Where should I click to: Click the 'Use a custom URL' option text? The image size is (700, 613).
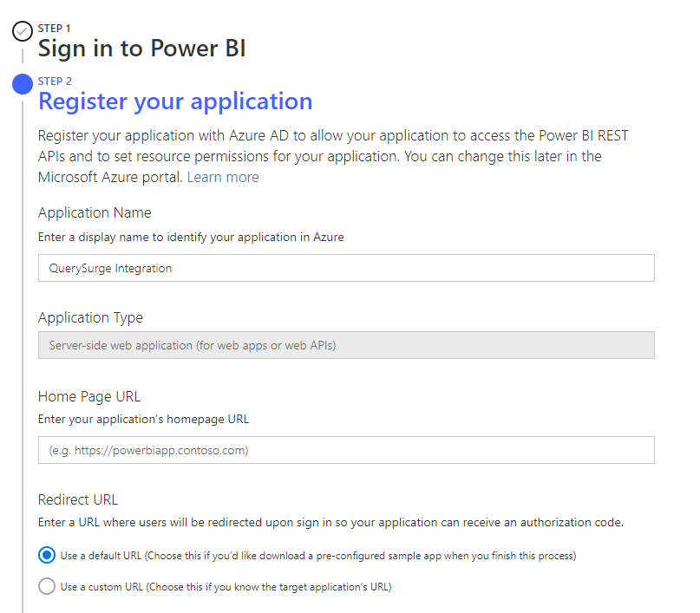point(226,586)
